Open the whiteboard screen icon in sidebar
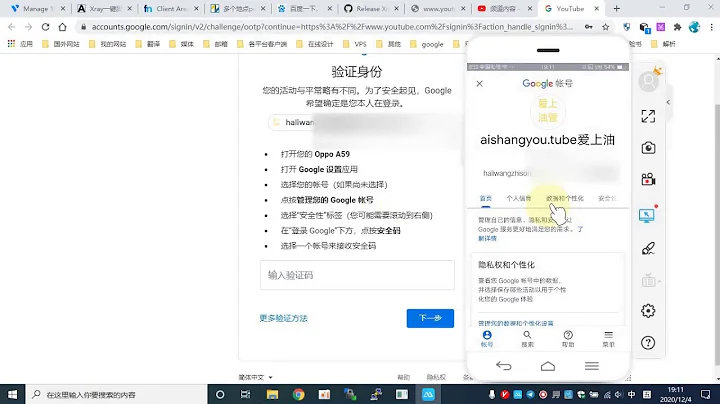Viewport: 720px width, 404px height. pyautogui.click(x=647, y=215)
